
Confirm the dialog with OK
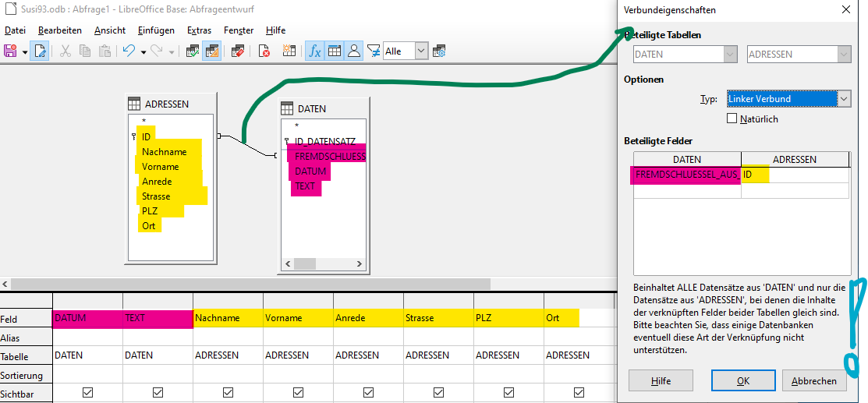(x=743, y=381)
